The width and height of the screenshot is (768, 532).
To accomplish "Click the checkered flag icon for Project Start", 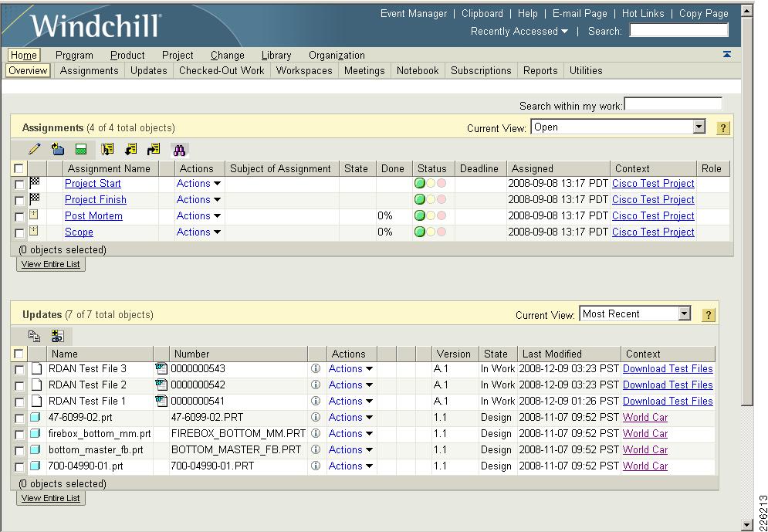I will tap(35, 183).
